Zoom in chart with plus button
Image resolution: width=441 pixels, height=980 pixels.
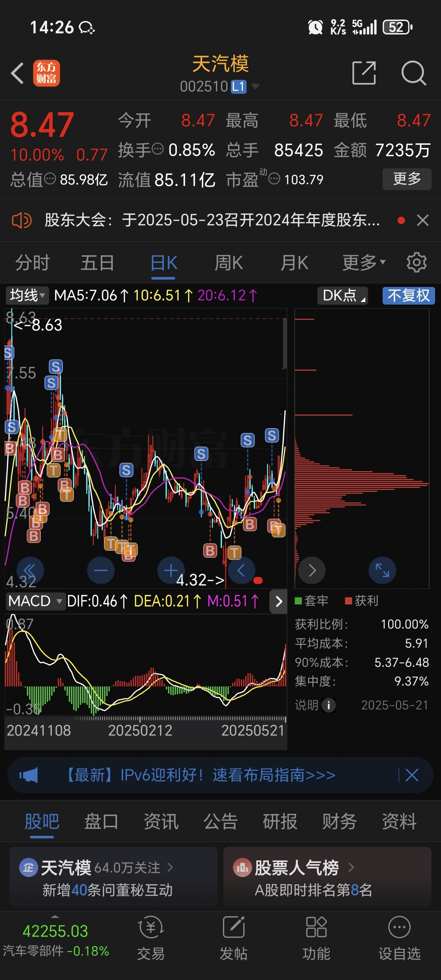click(171, 570)
